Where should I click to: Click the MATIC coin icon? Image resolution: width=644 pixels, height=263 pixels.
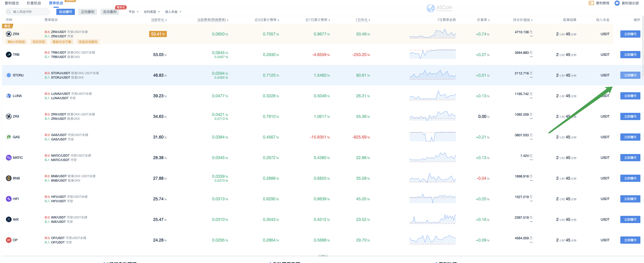(9, 158)
